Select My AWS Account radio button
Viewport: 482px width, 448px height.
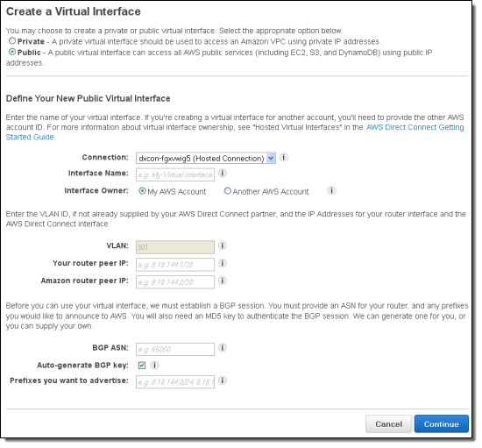pyautogui.click(x=142, y=191)
